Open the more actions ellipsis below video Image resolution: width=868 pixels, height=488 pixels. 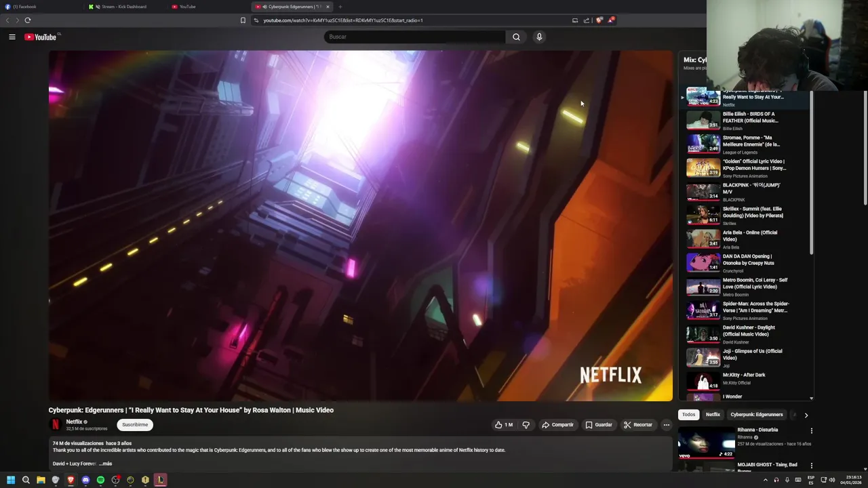tap(667, 425)
